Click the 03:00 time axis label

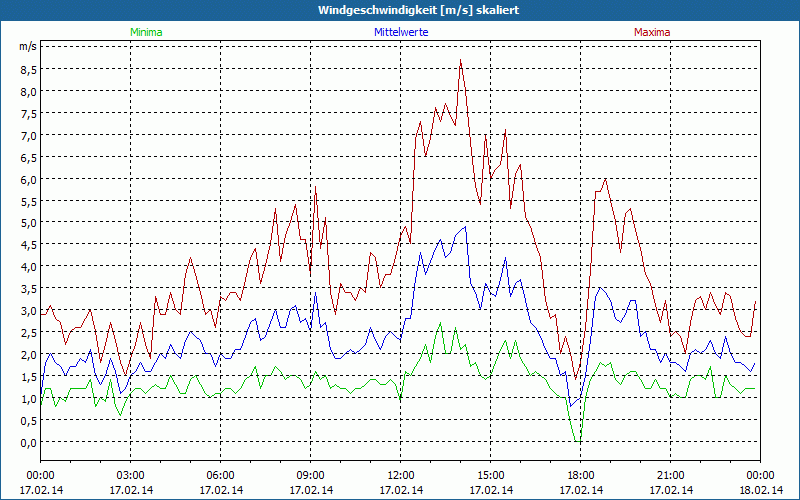(131, 476)
